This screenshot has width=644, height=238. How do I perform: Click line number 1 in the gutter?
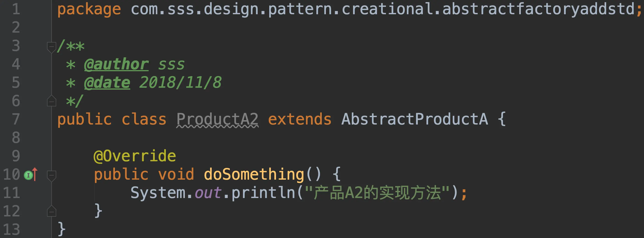click(x=16, y=9)
